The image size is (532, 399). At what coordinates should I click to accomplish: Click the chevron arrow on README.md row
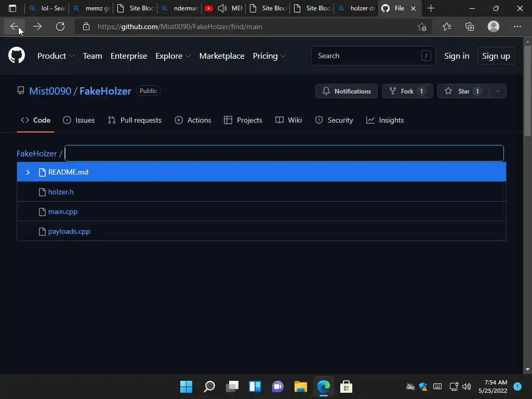coord(28,172)
